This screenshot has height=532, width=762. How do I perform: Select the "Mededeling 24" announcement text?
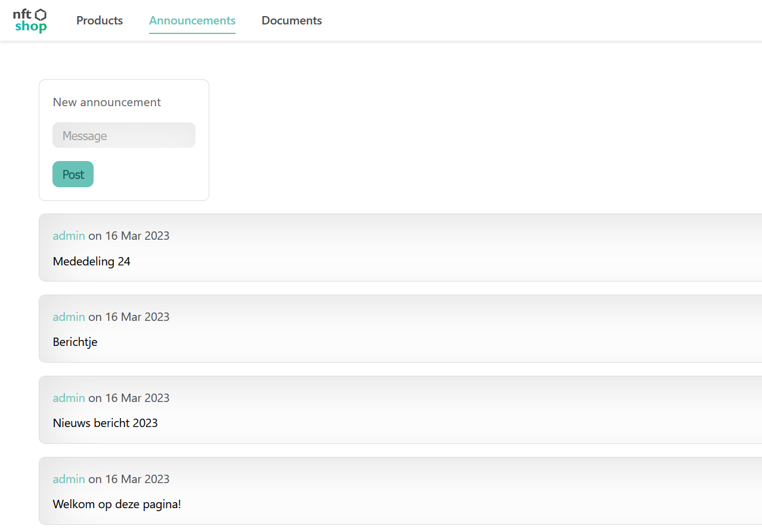pos(91,261)
